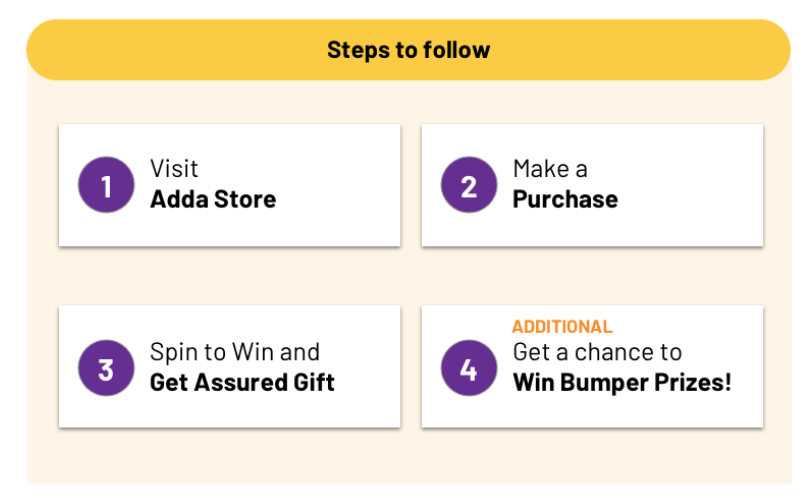This screenshot has width=807, height=498.
Task: Open the Visit Adda Store card
Action: coord(230,185)
